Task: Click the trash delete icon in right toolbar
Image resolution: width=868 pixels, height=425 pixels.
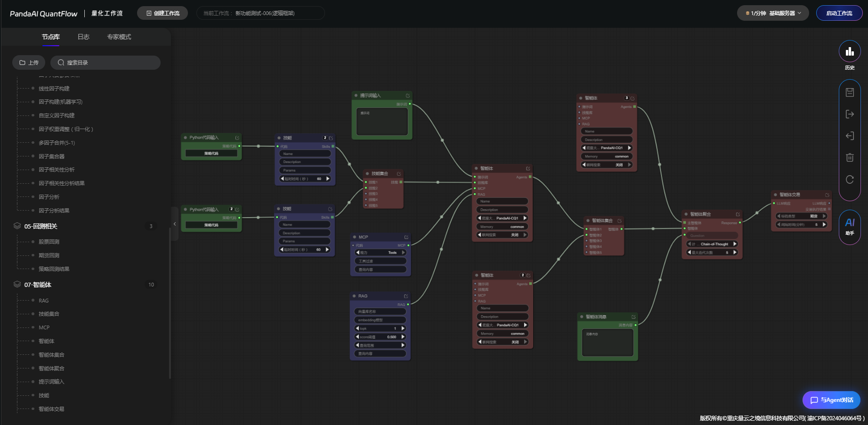Action: click(x=850, y=157)
